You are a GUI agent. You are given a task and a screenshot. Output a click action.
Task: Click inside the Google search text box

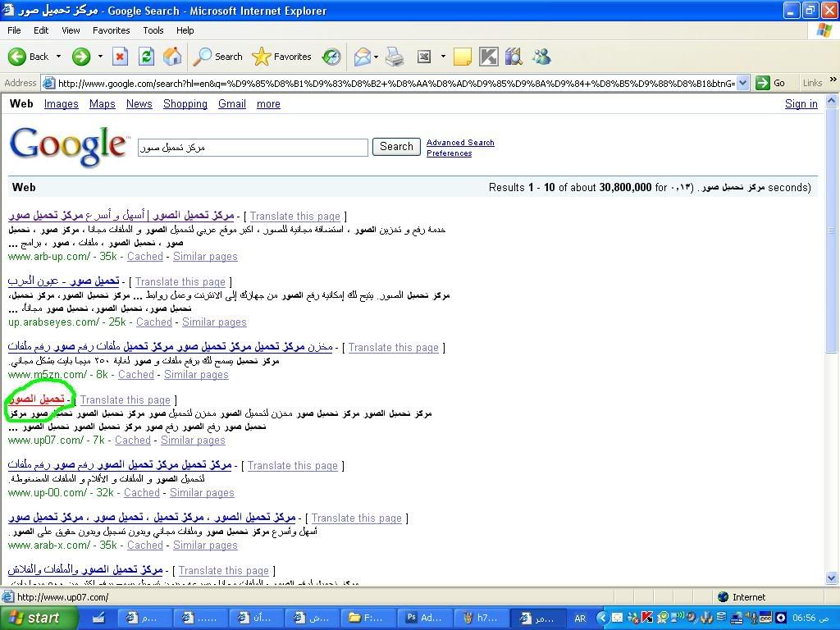[x=253, y=148]
